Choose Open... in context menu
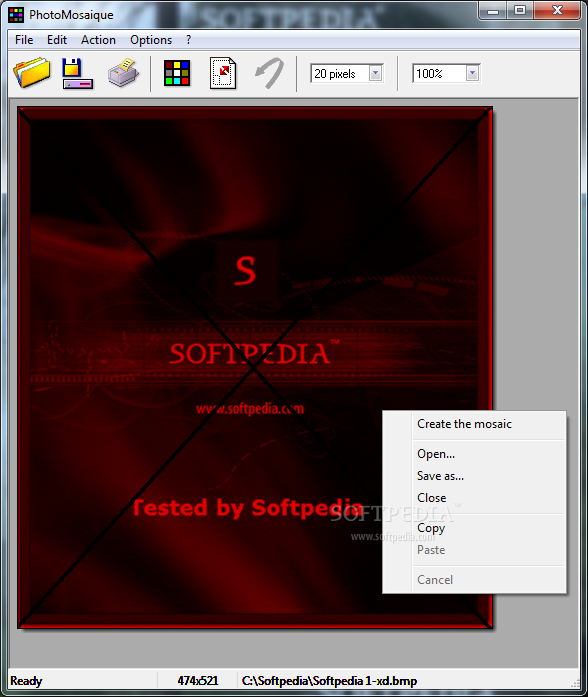Image resolution: width=588 pixels, height=697 pixels. pos(475,454)
